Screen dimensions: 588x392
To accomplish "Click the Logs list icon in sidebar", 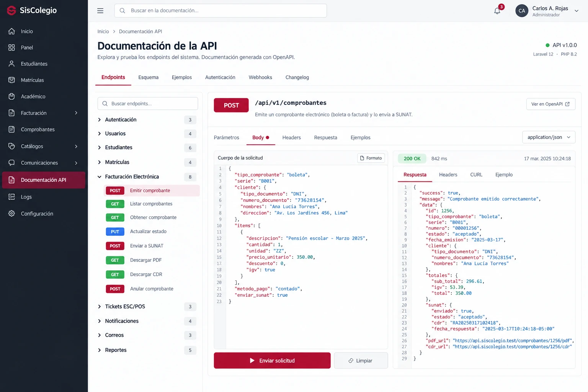I will click(x=12, y=197).
